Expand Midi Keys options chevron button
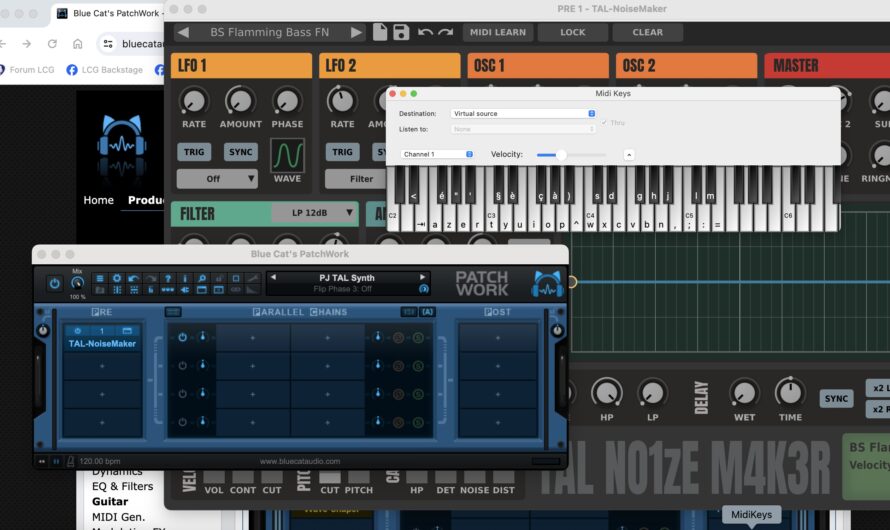890x530 pixels. tap(628, 154)
